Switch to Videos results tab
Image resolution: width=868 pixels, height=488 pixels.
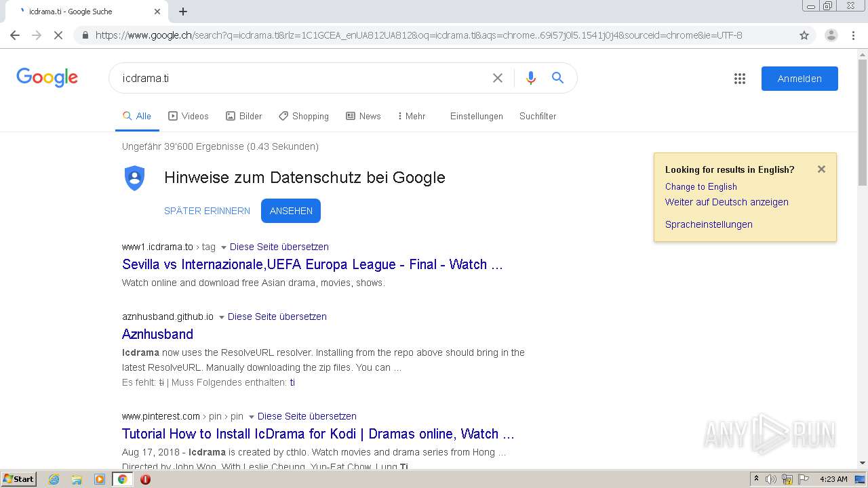(x=189, y=117)
